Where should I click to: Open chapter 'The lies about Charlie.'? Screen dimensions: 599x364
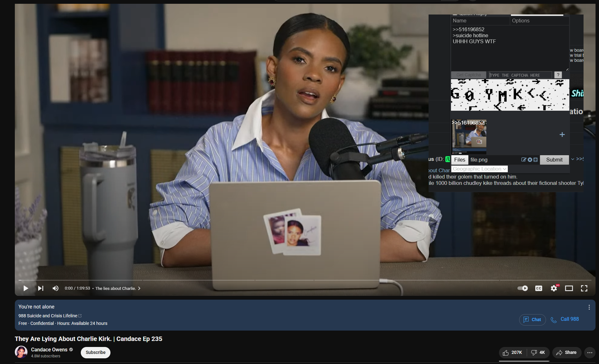118,288
